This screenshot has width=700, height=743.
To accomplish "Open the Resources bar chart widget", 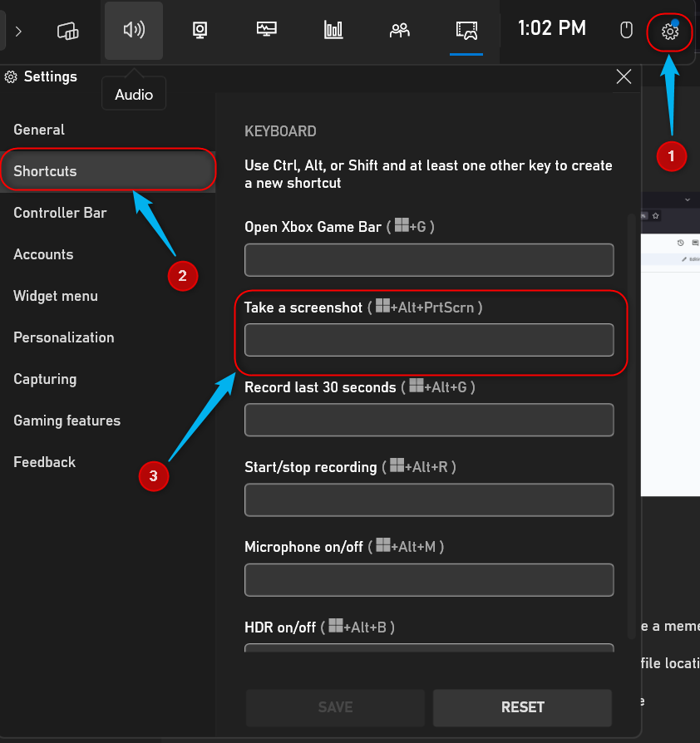I will pos(333,31).
